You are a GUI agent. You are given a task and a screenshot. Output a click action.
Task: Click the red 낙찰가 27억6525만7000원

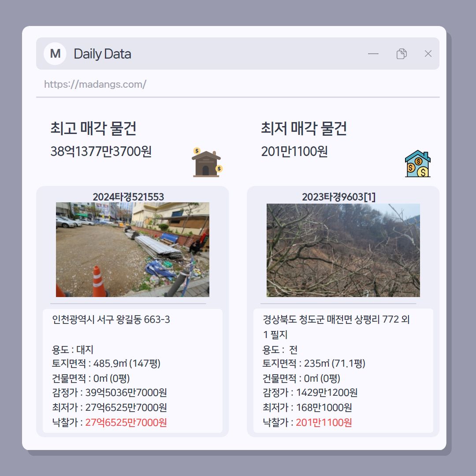point(126,422)
